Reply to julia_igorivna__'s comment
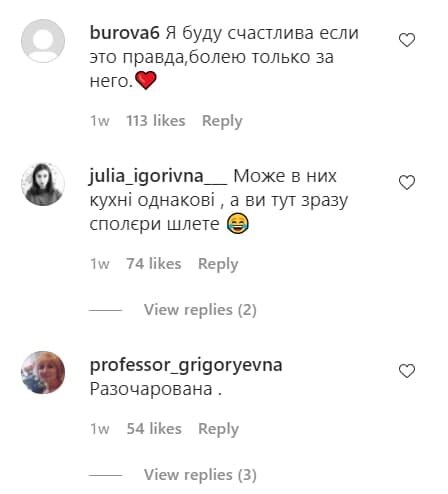Image resolution: width=448 pixels, height=494 pixels. (x=218, y=264)
